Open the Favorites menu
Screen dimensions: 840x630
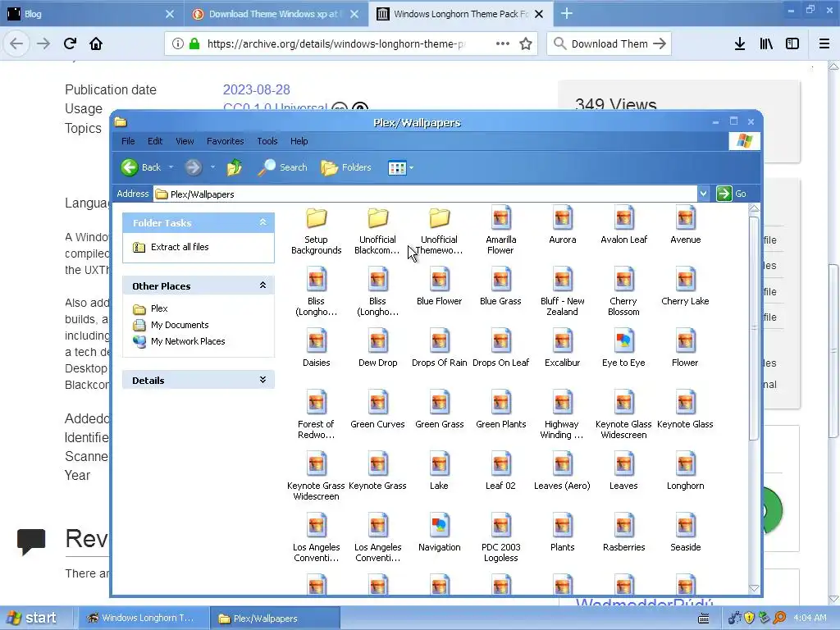225,141
